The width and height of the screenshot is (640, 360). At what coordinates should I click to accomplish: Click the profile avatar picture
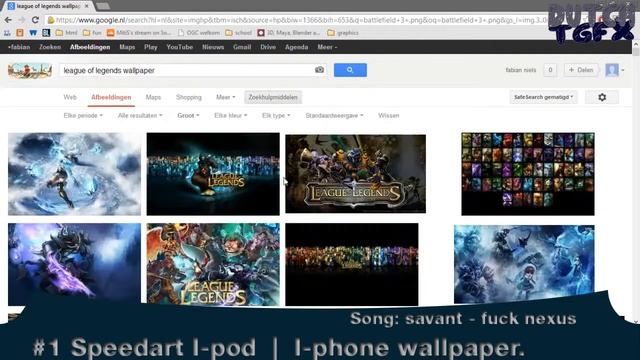612,70
